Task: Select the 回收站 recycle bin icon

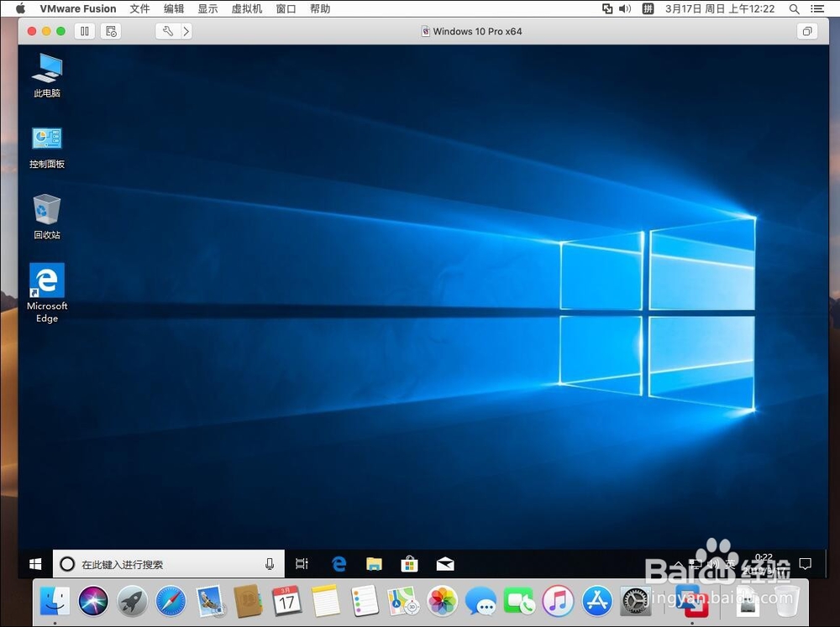Action: click(x=47, y=217)
